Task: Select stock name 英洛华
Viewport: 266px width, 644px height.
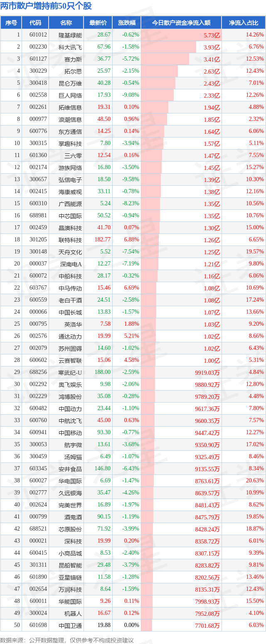Action: [73, 324]
